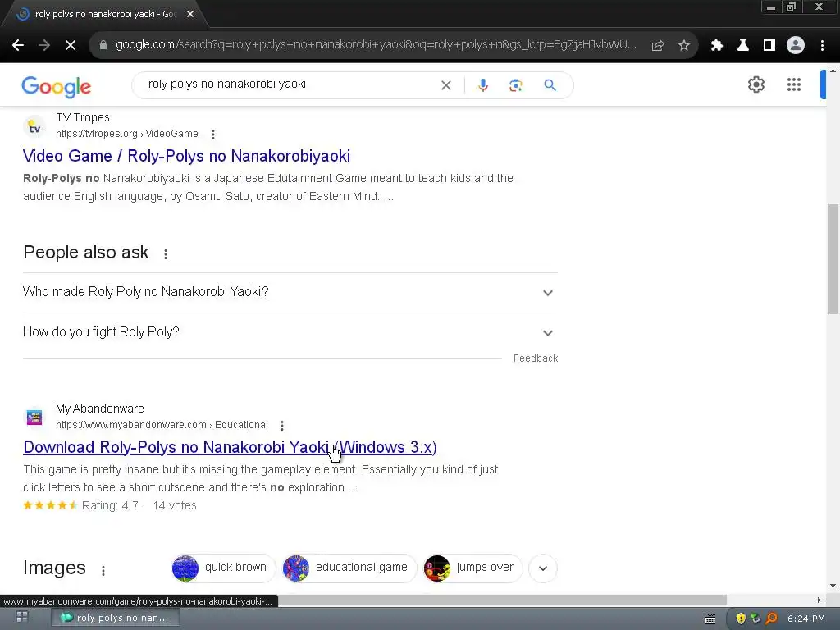Click the Feedback link
Image resolution: width=840 pixels, height=630 pixels.
click(x=535, y=358)
